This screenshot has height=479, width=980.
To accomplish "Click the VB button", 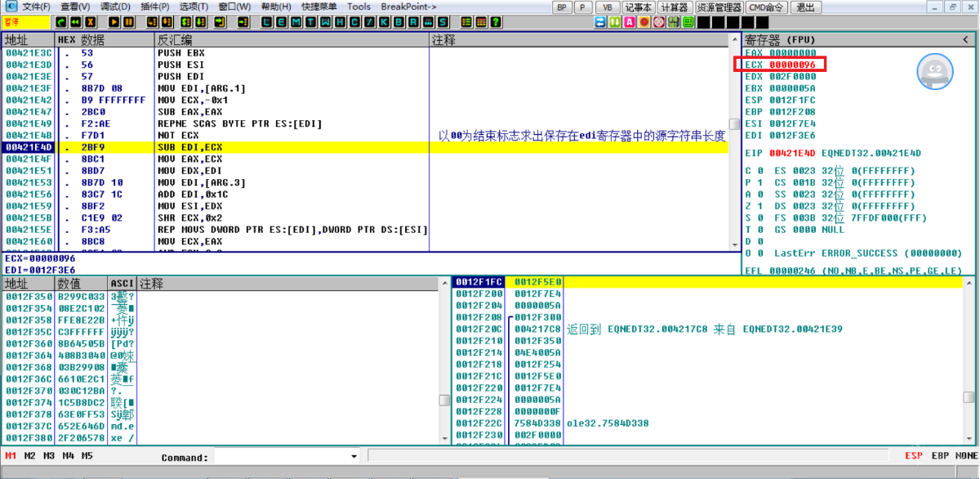I will click(608, 7).
